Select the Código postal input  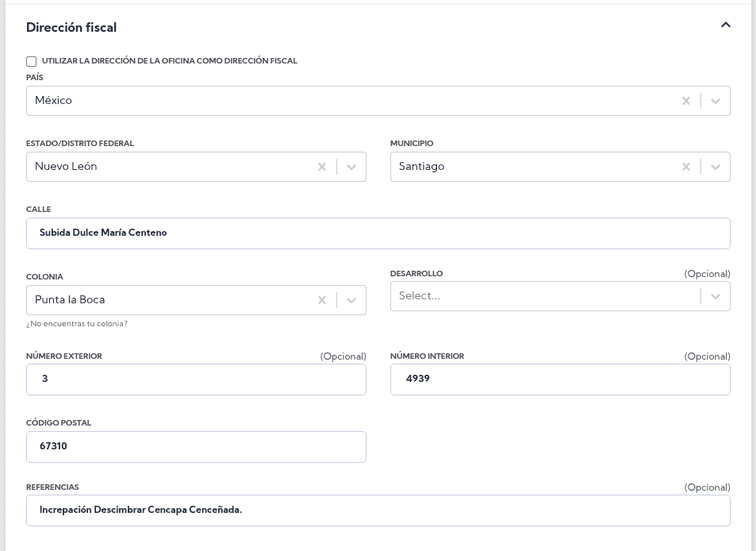click(196, 447)
